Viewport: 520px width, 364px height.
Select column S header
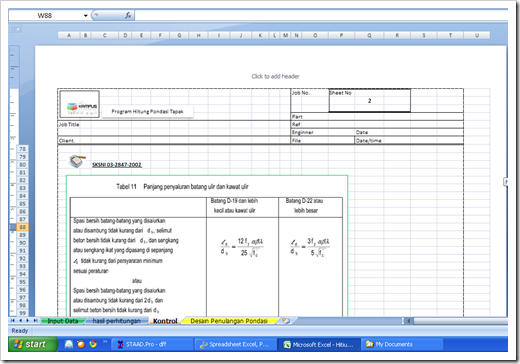pyautogui.click(x=424, y=35)
